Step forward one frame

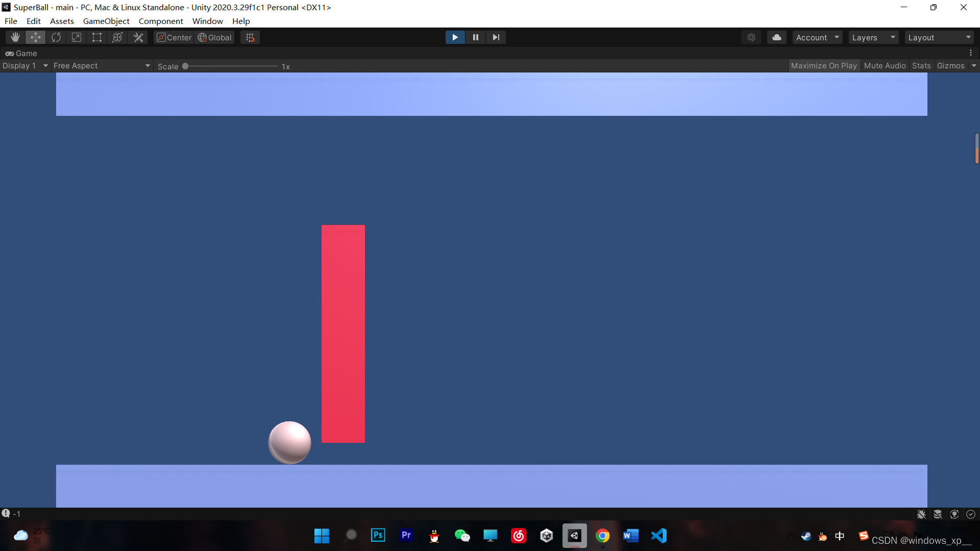click(x=496, y=37)
